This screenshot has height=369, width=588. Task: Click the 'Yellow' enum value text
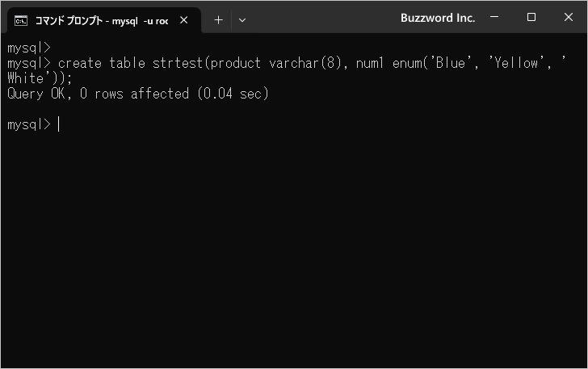(x=517, y=63)
